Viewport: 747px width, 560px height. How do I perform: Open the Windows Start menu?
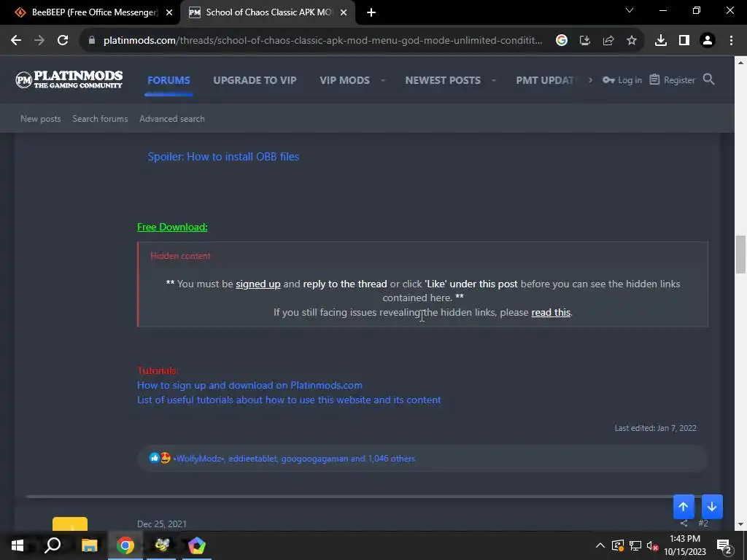(18, 545)
